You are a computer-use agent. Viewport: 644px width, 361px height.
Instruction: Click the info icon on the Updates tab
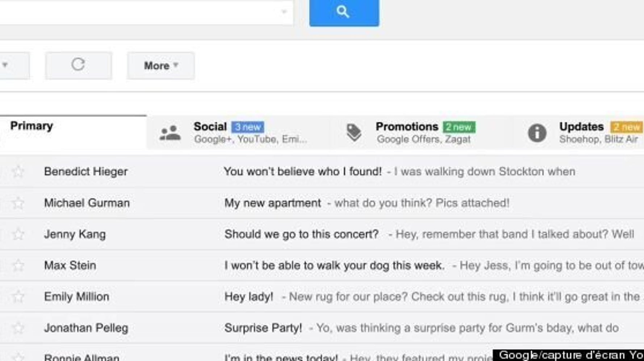pyautogui.click(x=538, y=133)
